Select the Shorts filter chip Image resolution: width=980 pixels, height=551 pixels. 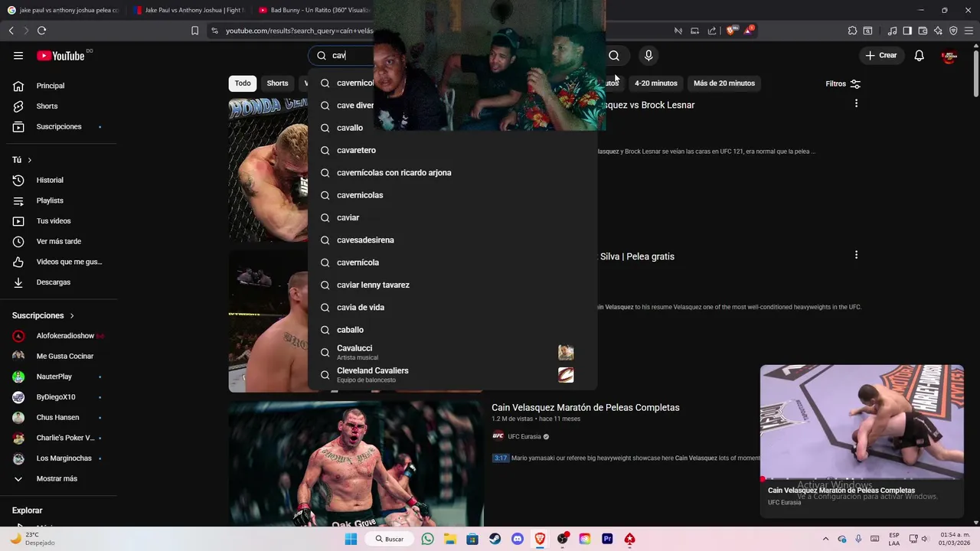tap(277, 83)
